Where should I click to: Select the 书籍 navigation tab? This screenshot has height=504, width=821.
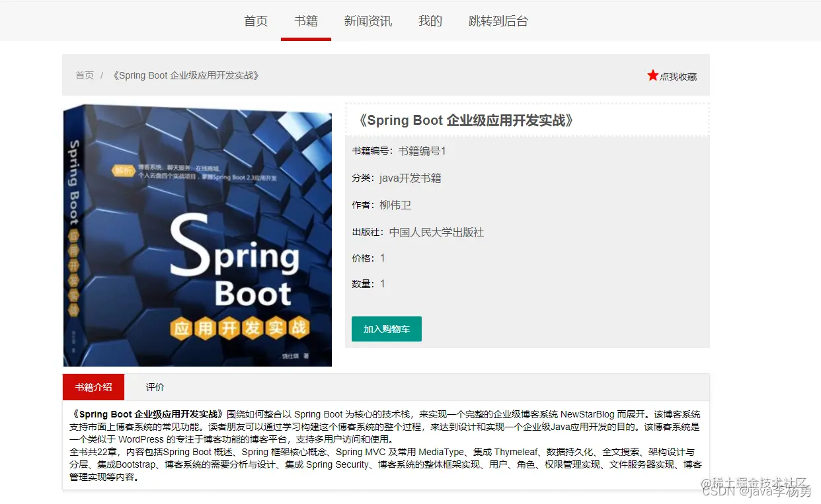tap(306, 21)
